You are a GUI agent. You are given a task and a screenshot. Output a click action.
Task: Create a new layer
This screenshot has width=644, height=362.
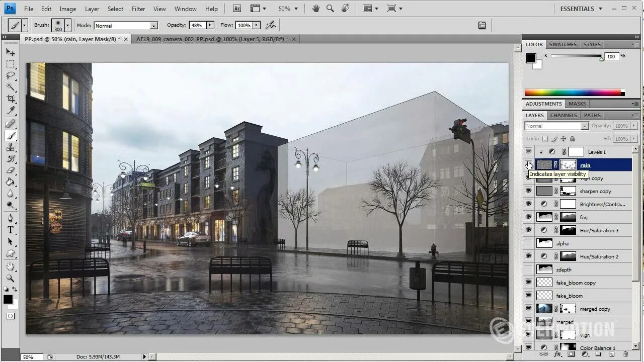(x=612, y=354)
